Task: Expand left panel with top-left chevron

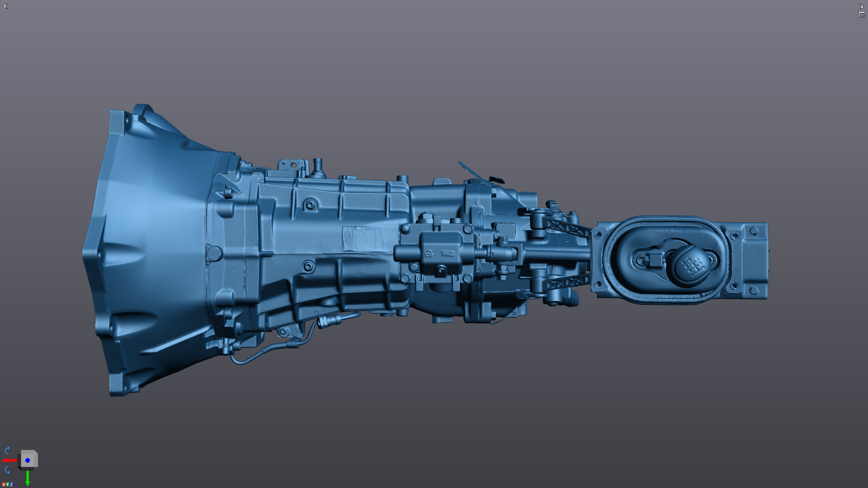Action: pyautogui.click(x=6, y=6)
